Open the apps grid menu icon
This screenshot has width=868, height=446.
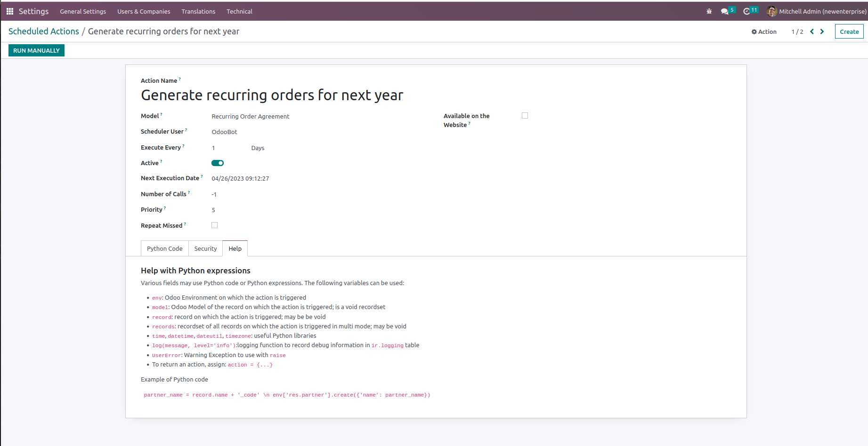coord(10,11)
